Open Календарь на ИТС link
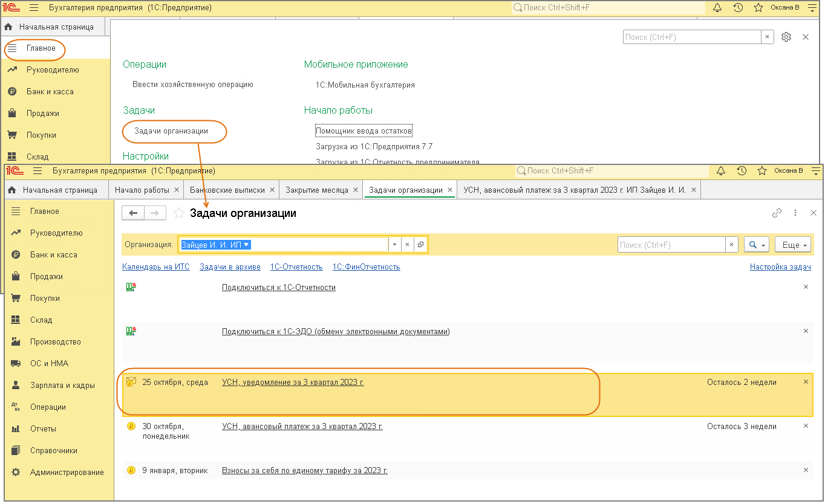Screen dimensions: 825x504 pyautogui.click(x=156, y=267)
